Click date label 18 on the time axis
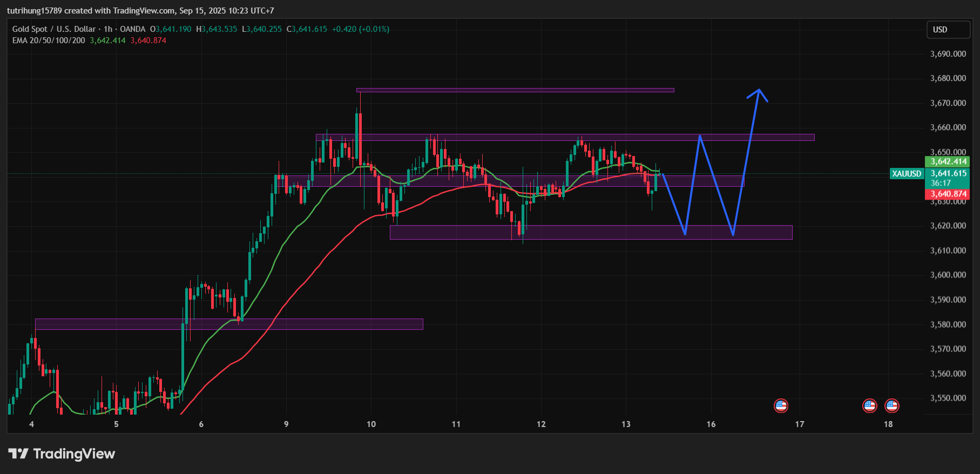The height and width of the screenshot is (474, 980). [888, 424]
